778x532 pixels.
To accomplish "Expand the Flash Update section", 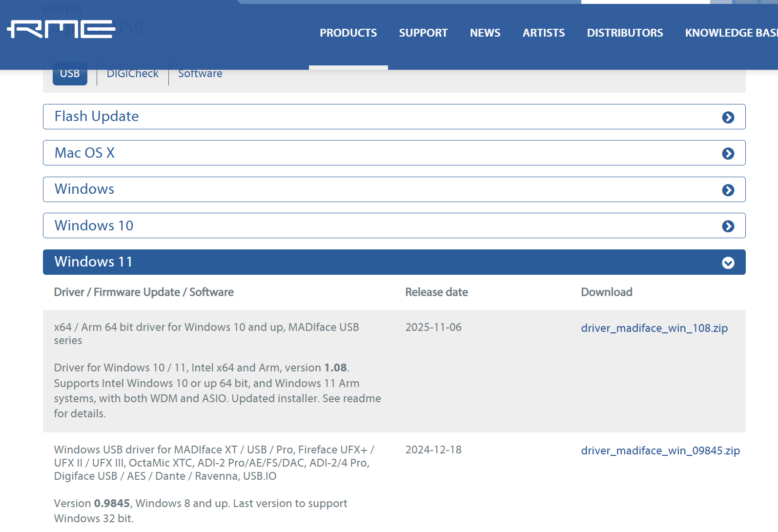I will pyautogui.click(x=97, y=117).
